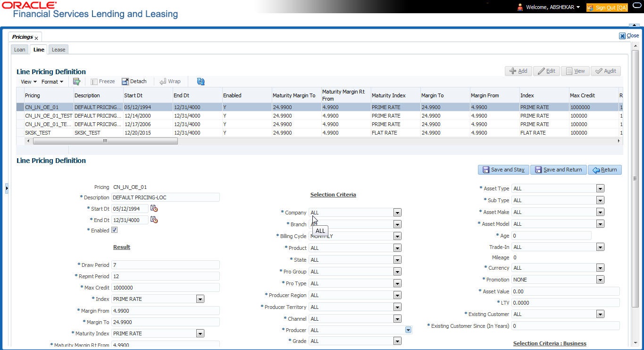Image resolution: width=644 pixels, height=350 pixels.
Task: Open the Asset Type dropdown
Action: pos(600,188)
